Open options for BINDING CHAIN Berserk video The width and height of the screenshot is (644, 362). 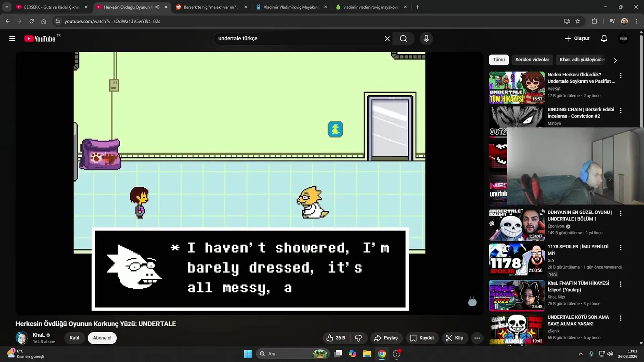(621, 110)
